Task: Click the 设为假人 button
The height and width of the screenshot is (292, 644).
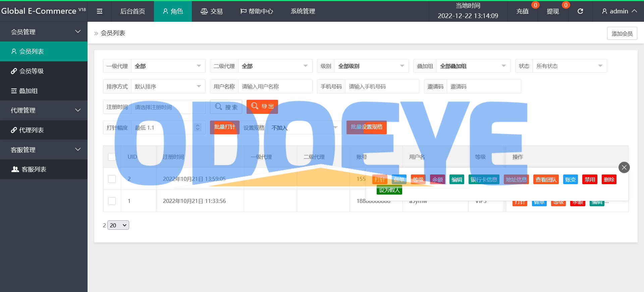Action: click(x=389, y=190)
